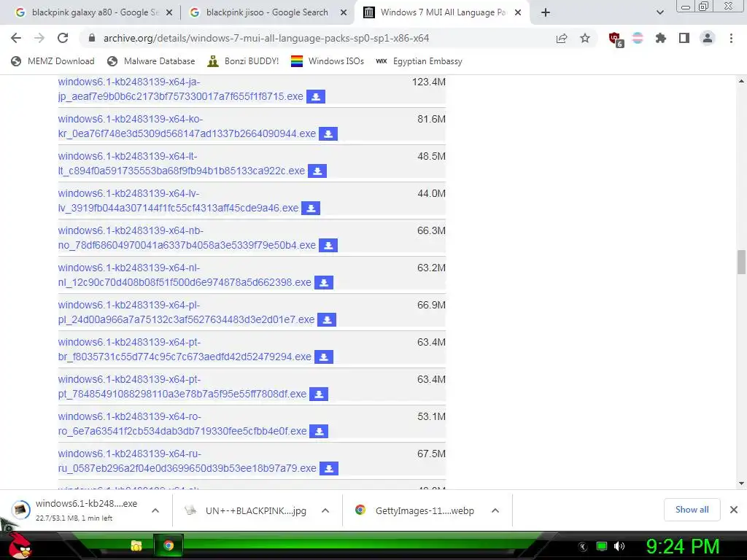747x560 pixels.
Task: Open the file explorer taskbar icon
Action: click(x=136, y=545)
